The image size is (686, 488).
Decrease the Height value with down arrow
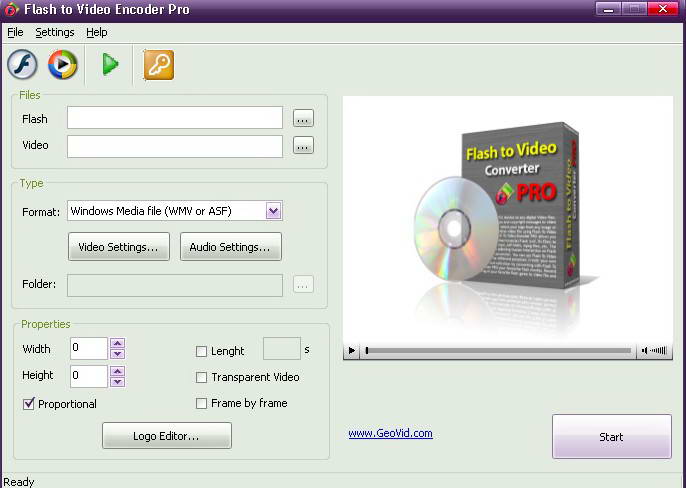click(117, 382)
